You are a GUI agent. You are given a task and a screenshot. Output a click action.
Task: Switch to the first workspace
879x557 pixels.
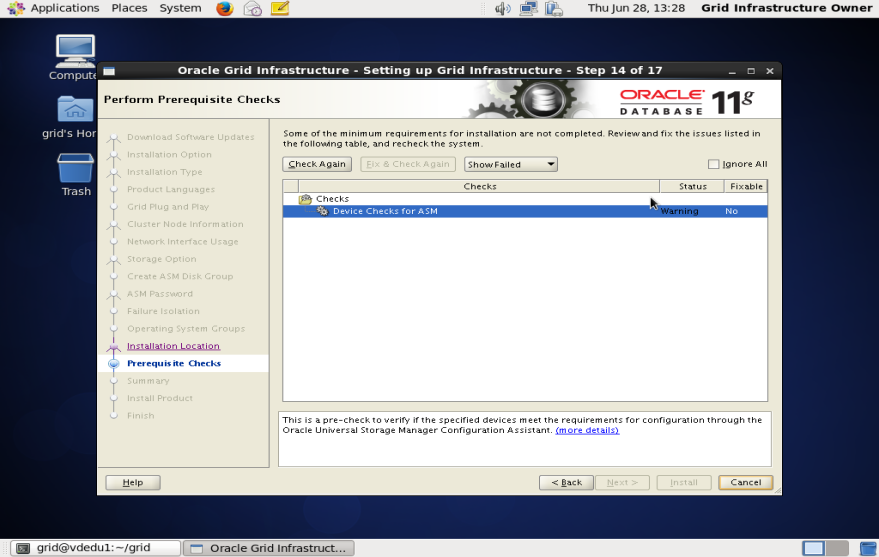click(x=813, y=548)
